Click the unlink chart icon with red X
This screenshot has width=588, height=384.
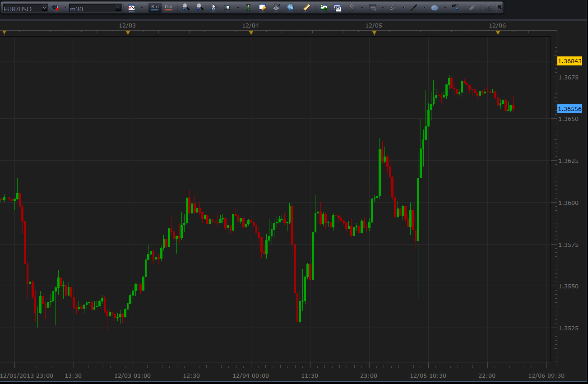[56, 8]
